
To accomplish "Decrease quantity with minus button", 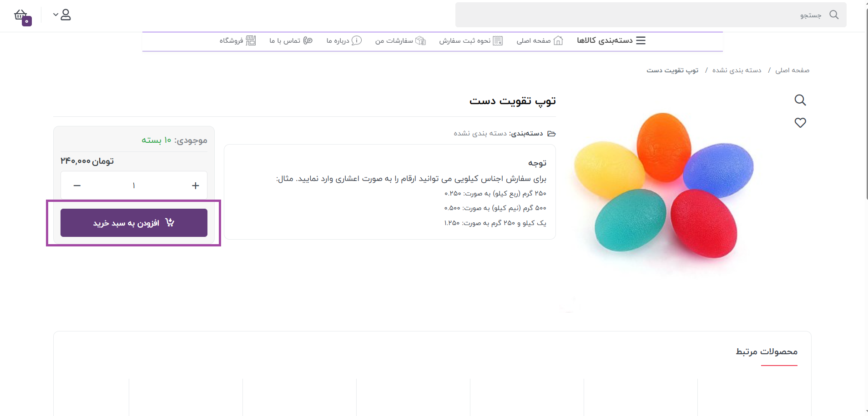I will coord(77,185).
